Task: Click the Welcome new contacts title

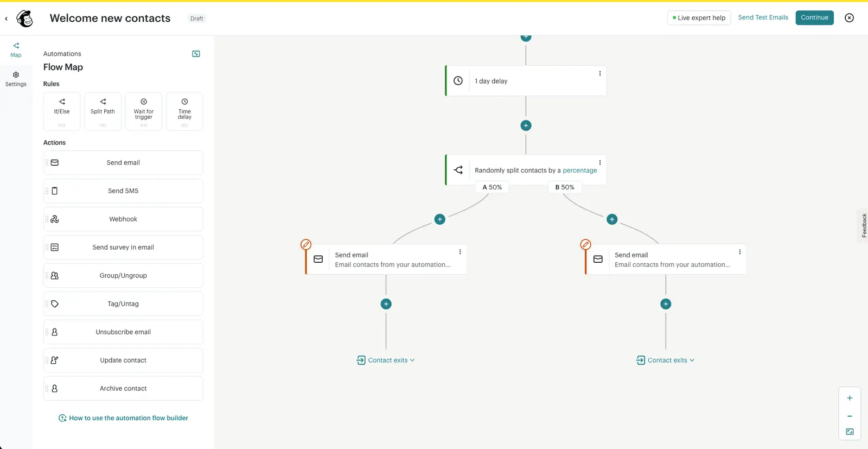Action: click(110, 18)
